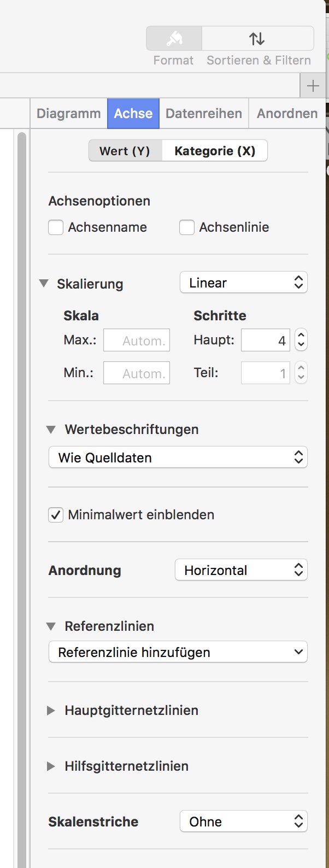Open Sortieren & Filtern panel
This screenshot has width=329, height=868.
257,39
